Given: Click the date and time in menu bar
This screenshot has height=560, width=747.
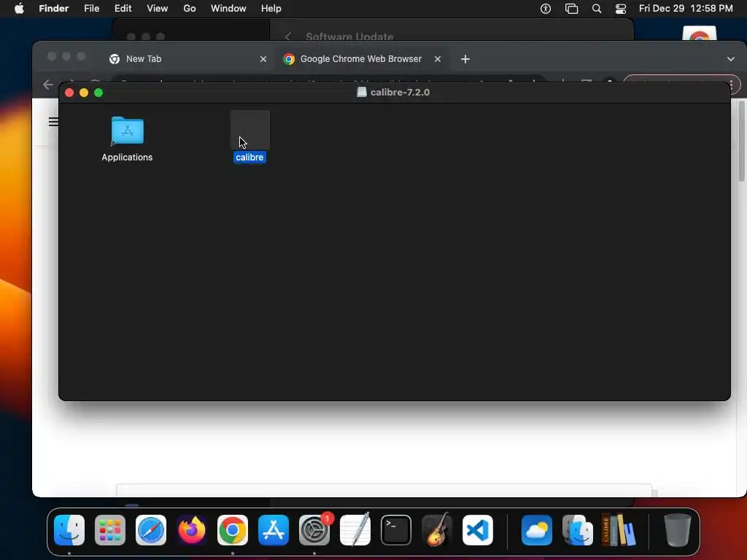Looking at the screenshot, I should pos(686,9).
